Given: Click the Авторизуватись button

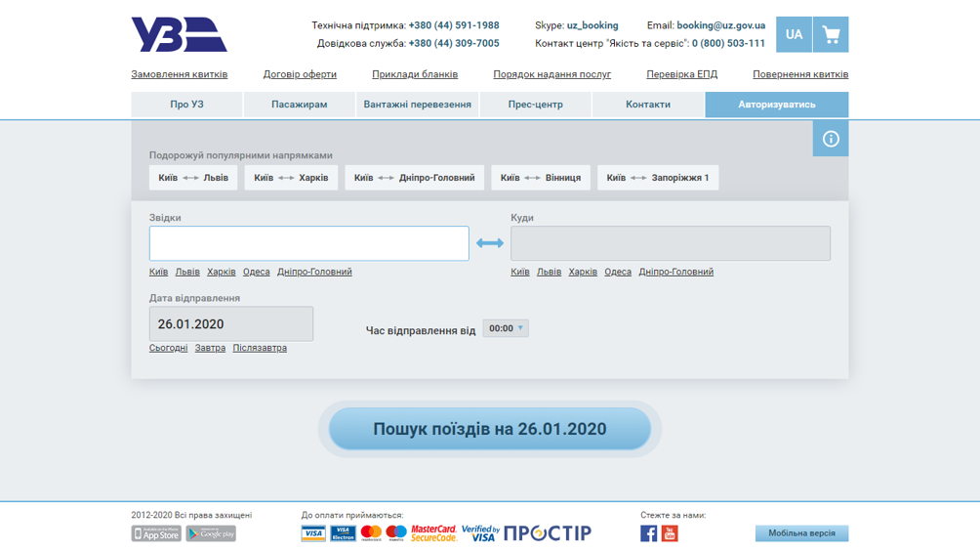Looking at the screenshot, I should pos(777,105).
